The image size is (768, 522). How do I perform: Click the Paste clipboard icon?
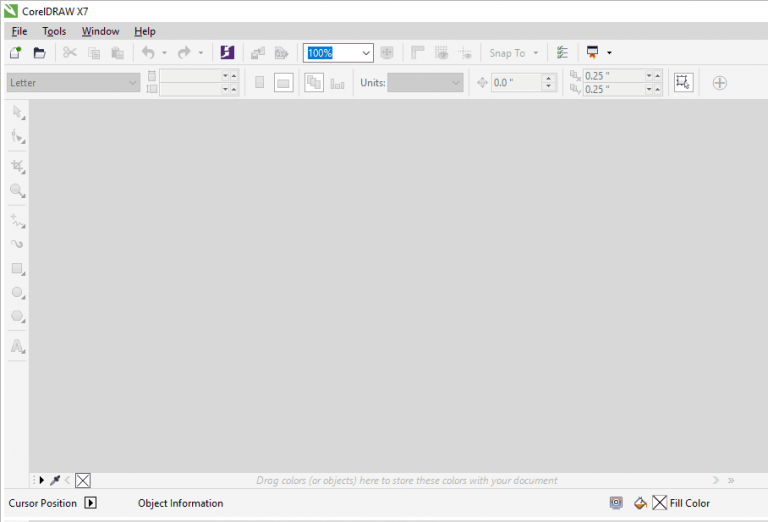[x=118, y=53]
